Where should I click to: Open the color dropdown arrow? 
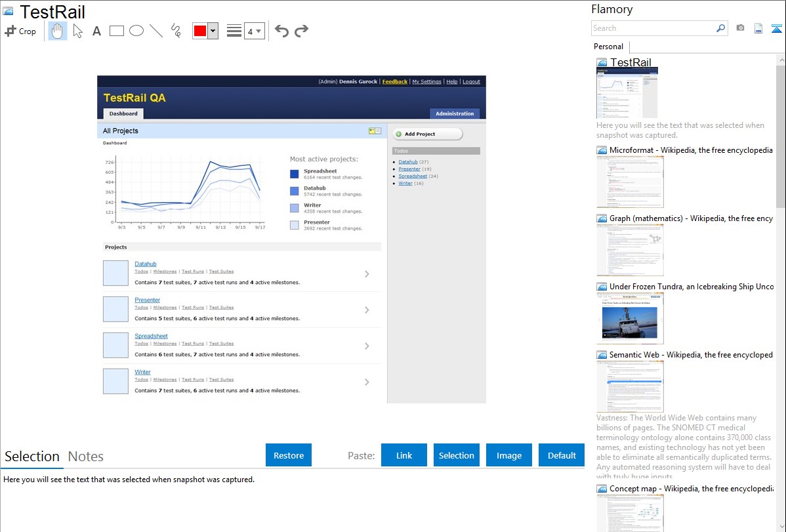click(x=213, y=31)
